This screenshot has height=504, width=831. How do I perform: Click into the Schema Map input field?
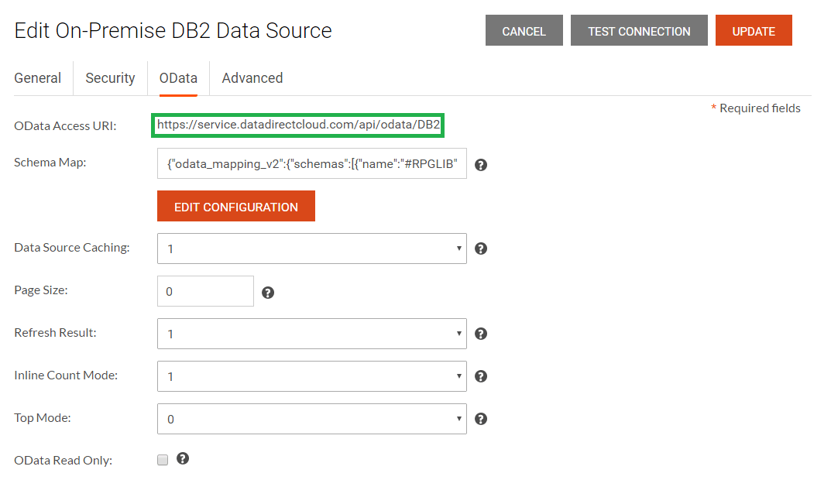pos(311,164)
